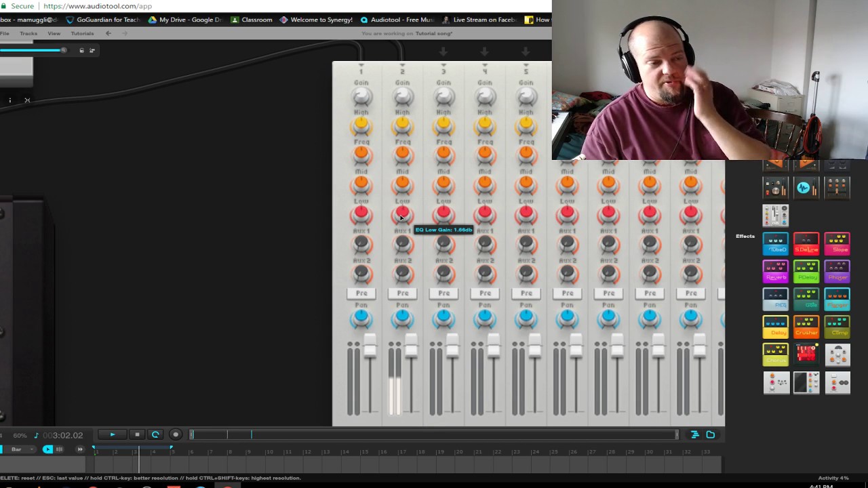
Task: Add the Gate effect pedal
Action: click(x=806, y=299)
